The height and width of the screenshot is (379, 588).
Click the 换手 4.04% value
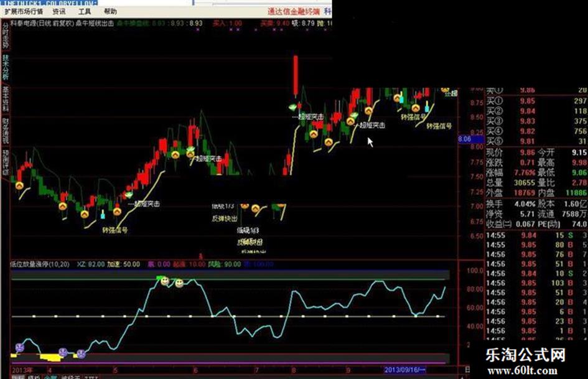tap(525, 204)
